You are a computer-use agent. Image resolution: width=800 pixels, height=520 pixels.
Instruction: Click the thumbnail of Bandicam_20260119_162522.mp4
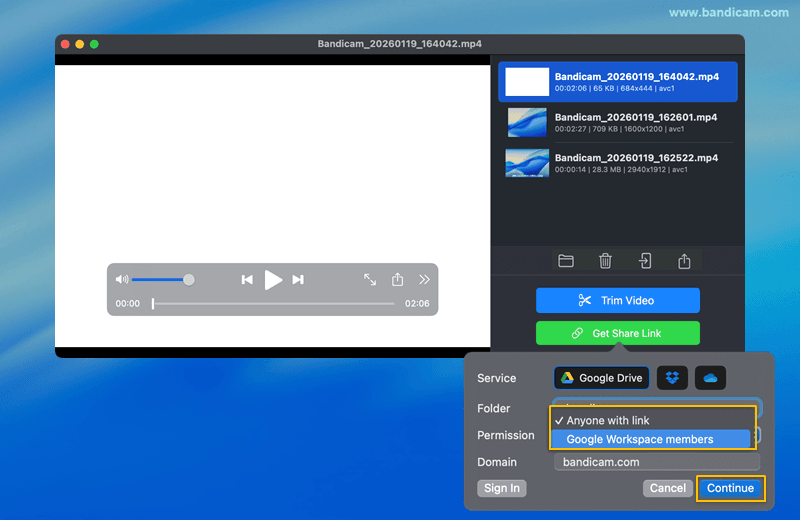pos(527,163)
